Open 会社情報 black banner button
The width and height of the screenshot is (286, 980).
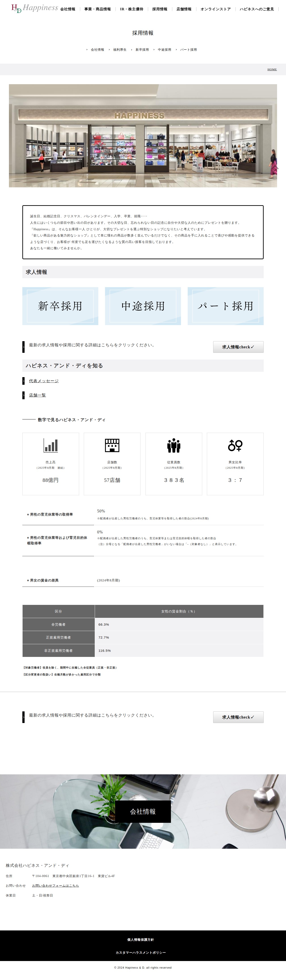pos(143,811)
